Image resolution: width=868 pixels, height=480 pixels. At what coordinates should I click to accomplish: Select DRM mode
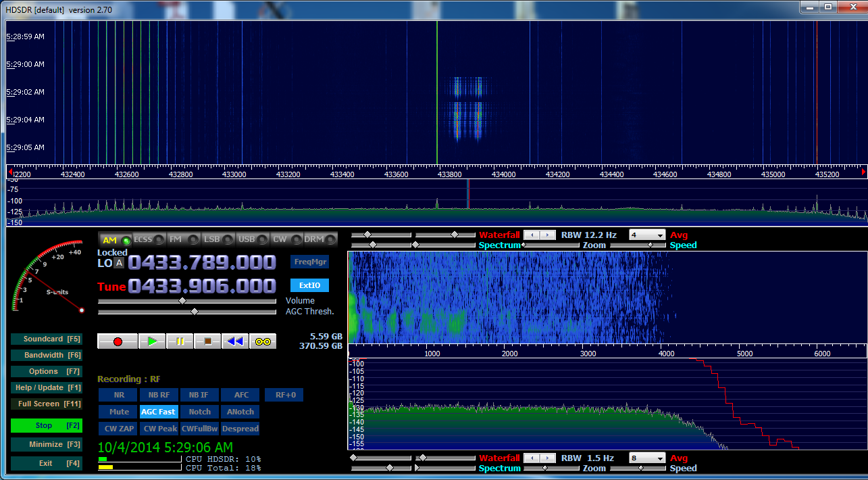coord(321,240)
